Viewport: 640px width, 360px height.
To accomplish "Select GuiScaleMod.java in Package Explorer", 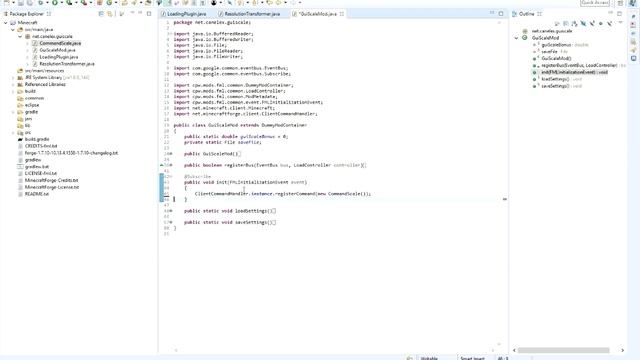I will pyautogui.click(x=57, y=50).
